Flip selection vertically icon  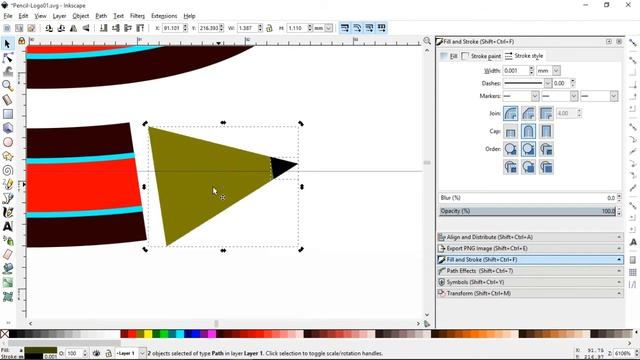click(86, 28)
